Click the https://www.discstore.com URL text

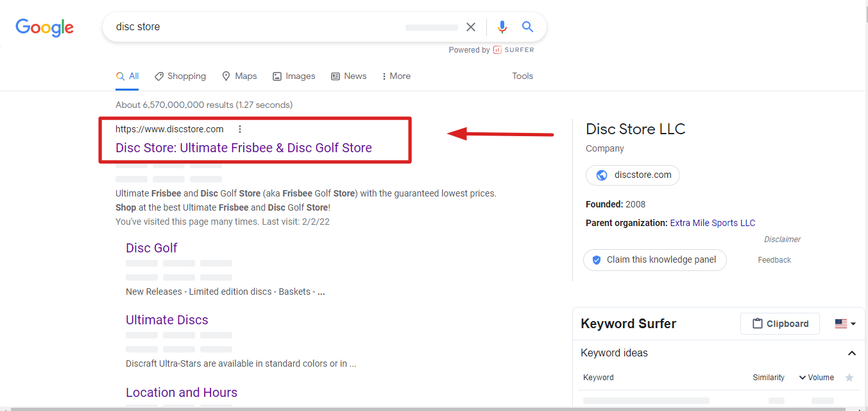169,129
